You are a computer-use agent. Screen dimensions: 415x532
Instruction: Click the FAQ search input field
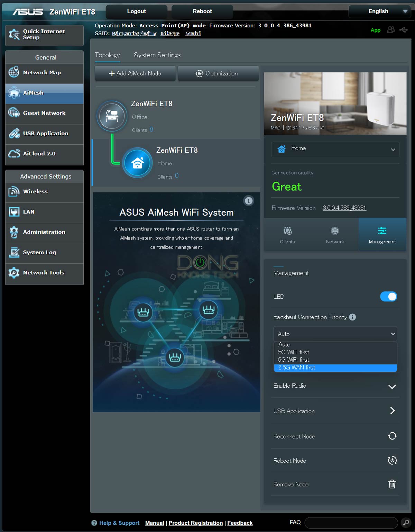click(351, 523)
